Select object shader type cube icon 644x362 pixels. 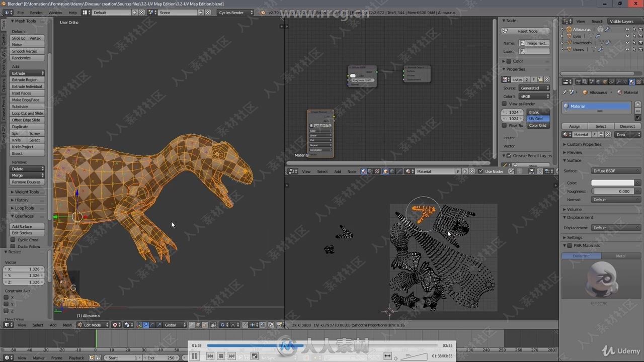pyautogui.click(x=385, y=171)
